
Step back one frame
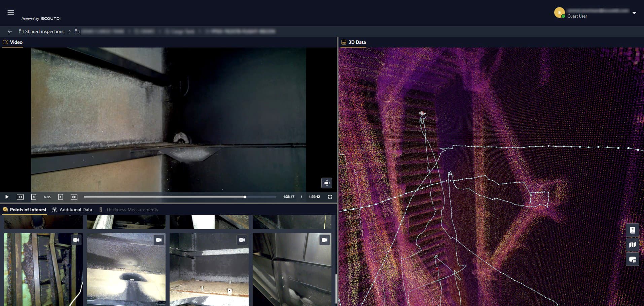coord(34,197)
